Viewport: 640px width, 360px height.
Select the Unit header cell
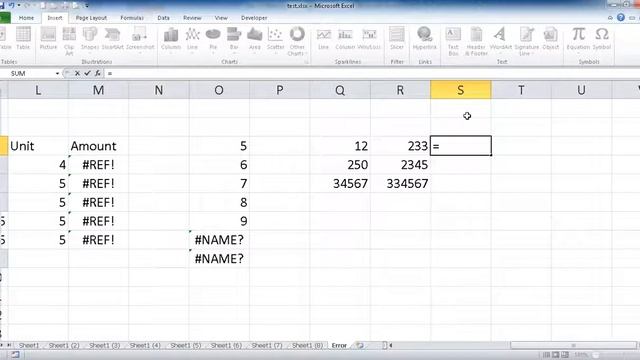click(38, 146)
